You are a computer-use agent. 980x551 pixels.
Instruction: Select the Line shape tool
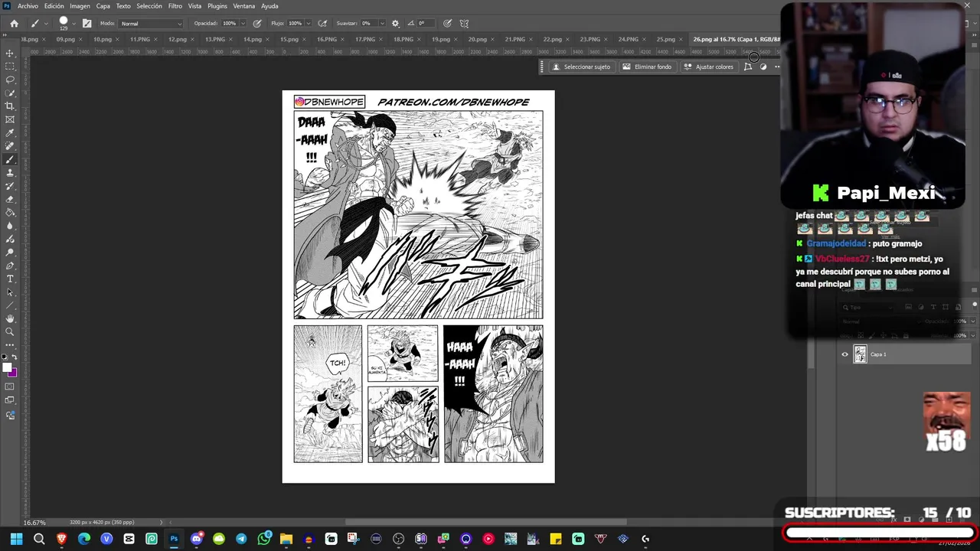click(x=10, y=305)
